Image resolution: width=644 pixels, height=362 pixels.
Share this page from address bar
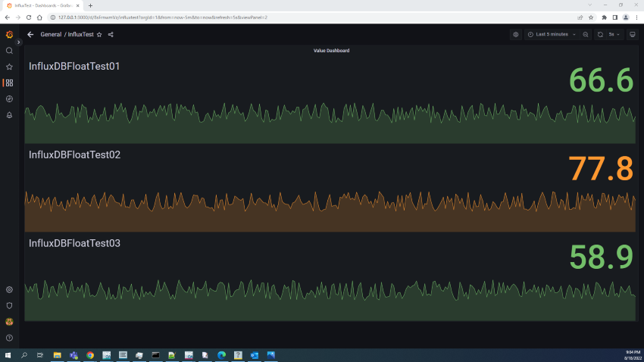(580, 17)
